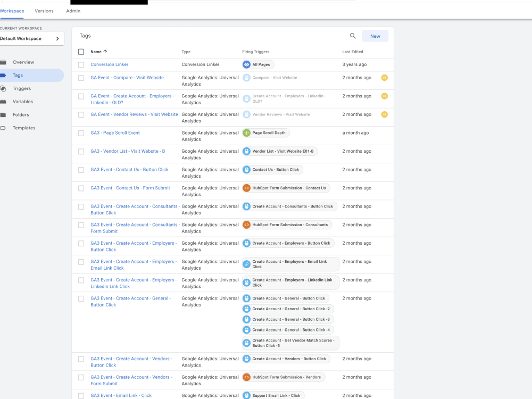Click the New button to create a tag
This screenshot has width=532, height=399.
coord(375,36)
